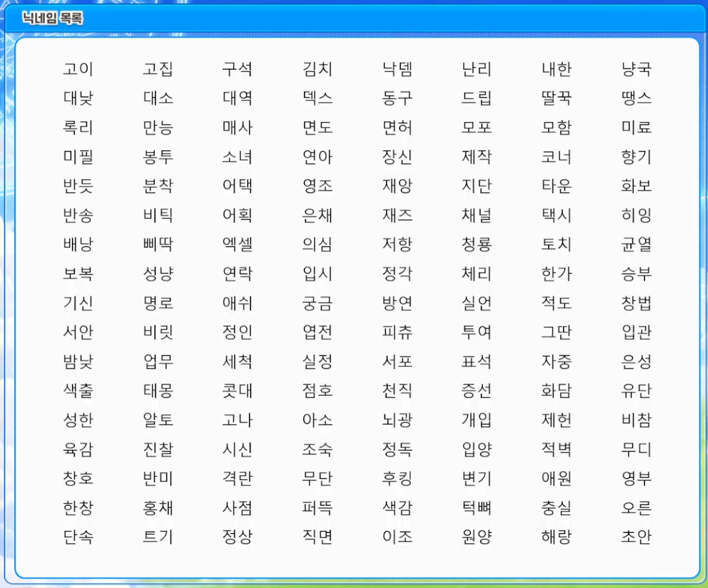Choose the nickname 퍼뜩
The image size is (708, 588).
coord(317,507)
